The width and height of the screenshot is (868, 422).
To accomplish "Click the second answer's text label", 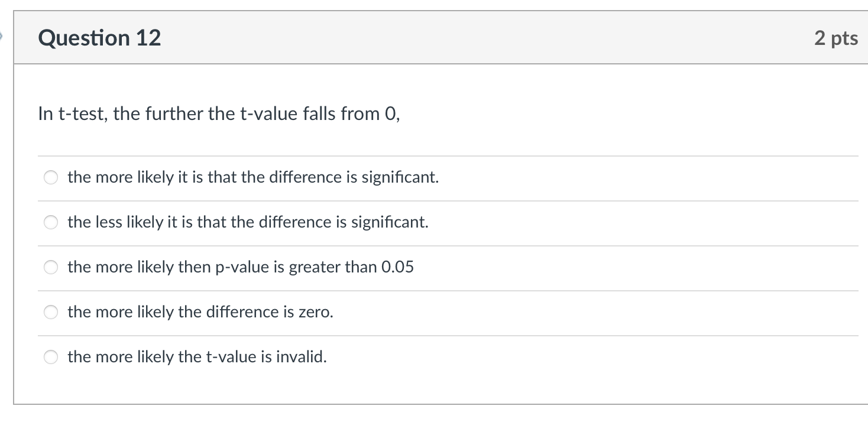I will pyautogui.click(x=247, y=222).
